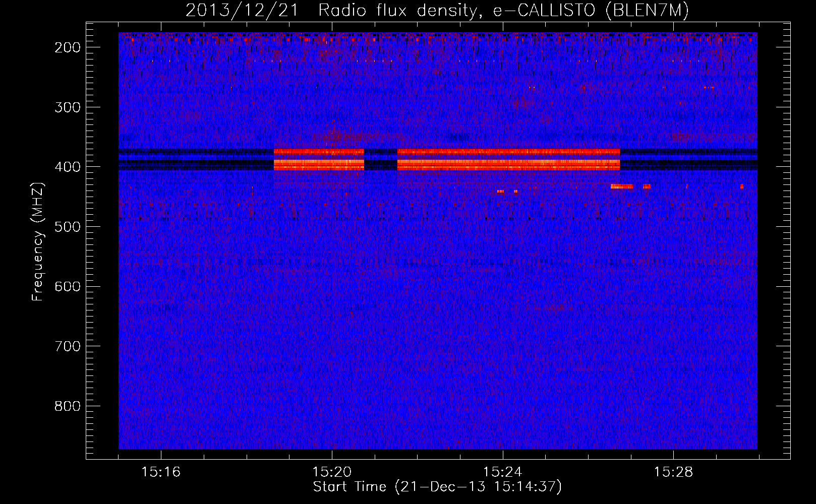Image resolution: width=816 pixels, height=504 pixels.
Task: Select the 700 frequency tick label
Action: click(67, 346)
